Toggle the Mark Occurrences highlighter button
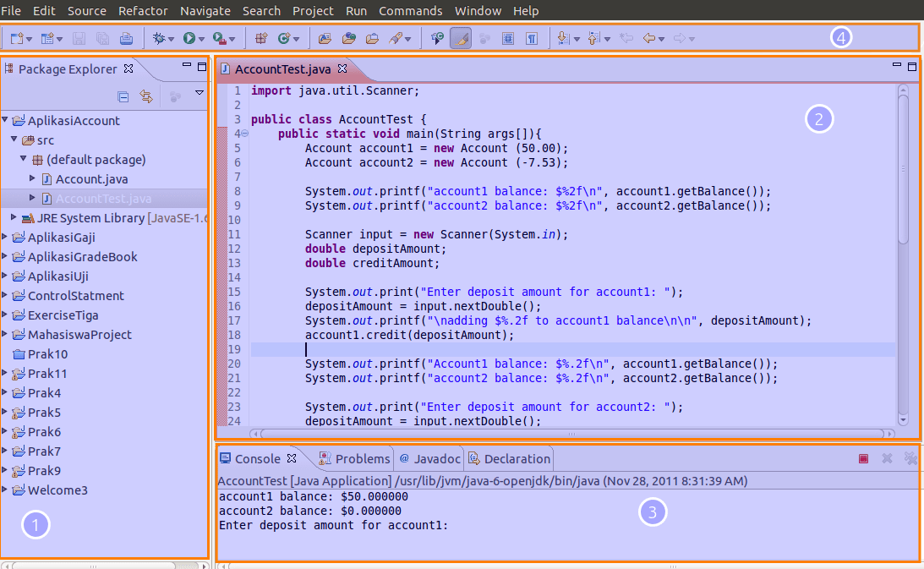924x569 pixels. (461, 38)
